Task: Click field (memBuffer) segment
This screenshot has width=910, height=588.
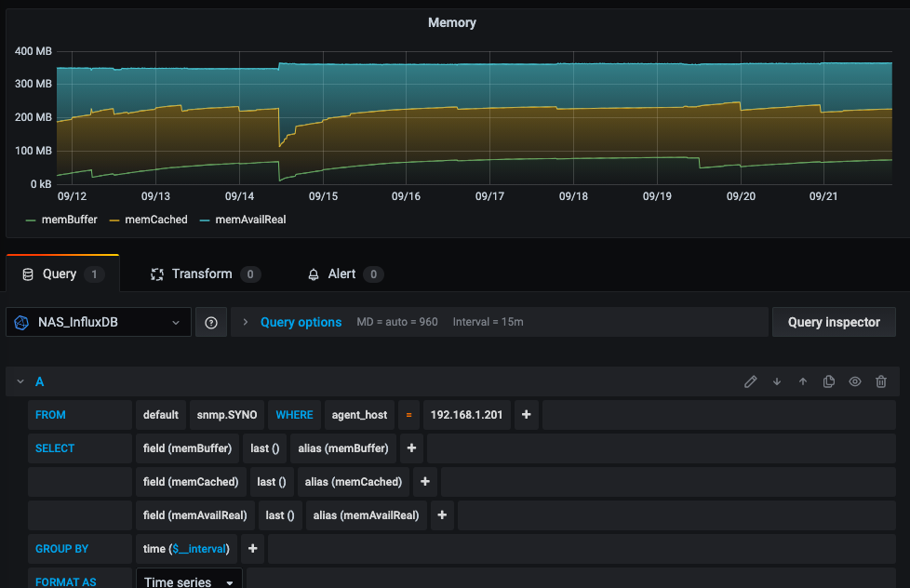Action: click(187, 448)
